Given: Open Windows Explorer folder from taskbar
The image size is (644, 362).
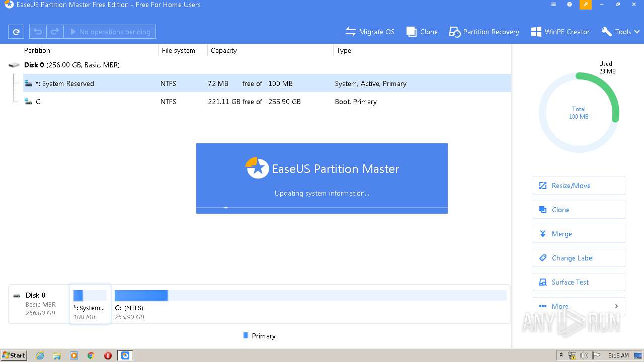Looking at the screenshot, I should (57, 355).
